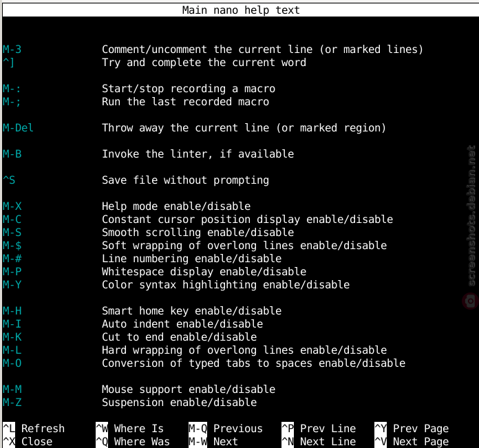This screenshot has width=479, height=448.
Task: Click the M-M key label
Action: 12,389
